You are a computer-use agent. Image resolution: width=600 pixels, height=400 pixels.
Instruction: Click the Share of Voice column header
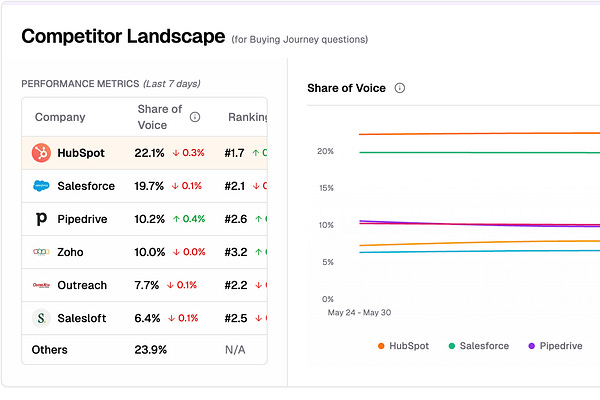pos(160,117)
